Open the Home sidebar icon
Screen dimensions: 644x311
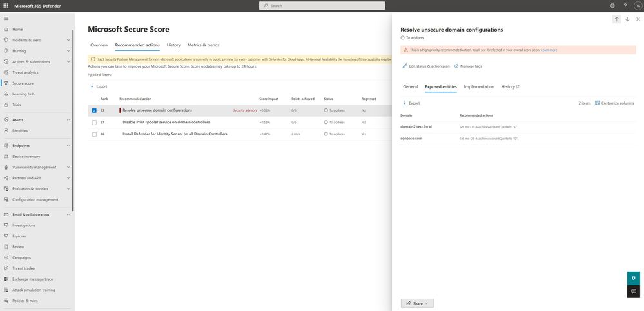6,30
